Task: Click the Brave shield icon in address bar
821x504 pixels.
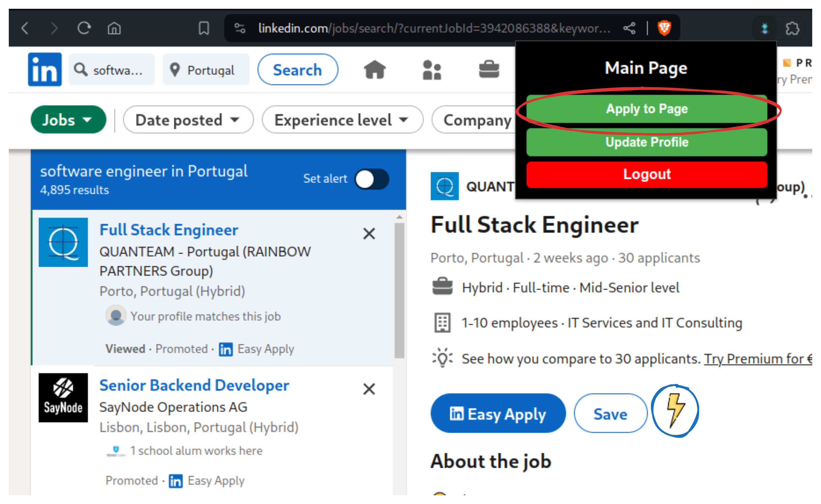Action: click(664, 28)
